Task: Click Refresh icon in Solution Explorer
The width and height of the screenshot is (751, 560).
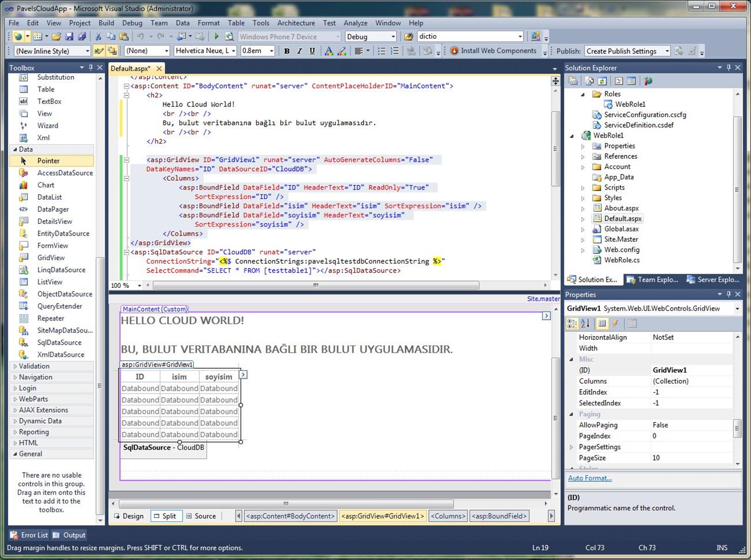Action: (x=602, y=81)
